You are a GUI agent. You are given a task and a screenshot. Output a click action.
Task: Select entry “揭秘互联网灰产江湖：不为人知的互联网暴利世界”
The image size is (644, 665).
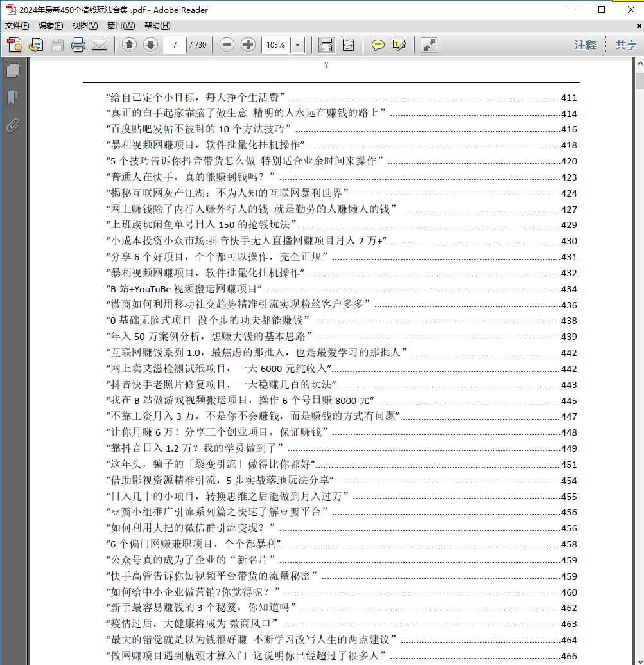coord(341,193)
